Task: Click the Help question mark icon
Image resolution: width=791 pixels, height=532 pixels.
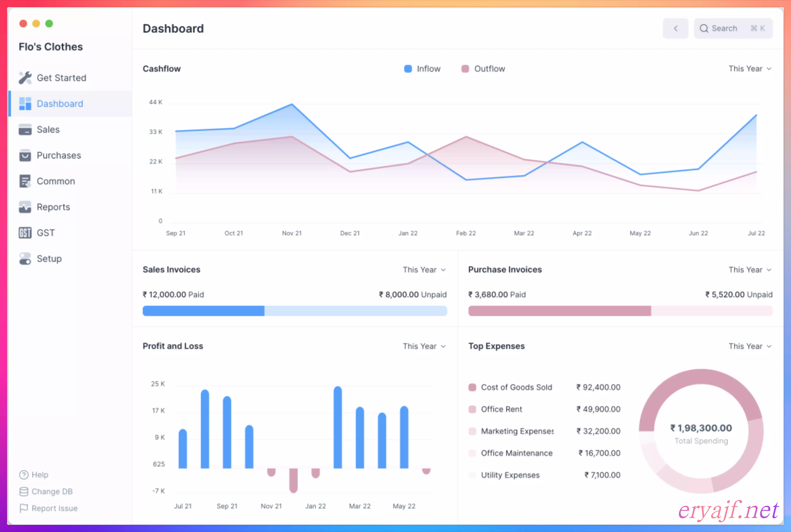Action: [24, 475]
